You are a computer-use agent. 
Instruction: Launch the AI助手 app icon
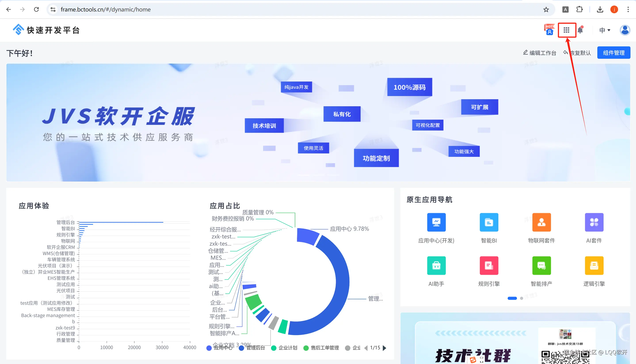click(x=436, y=265)
